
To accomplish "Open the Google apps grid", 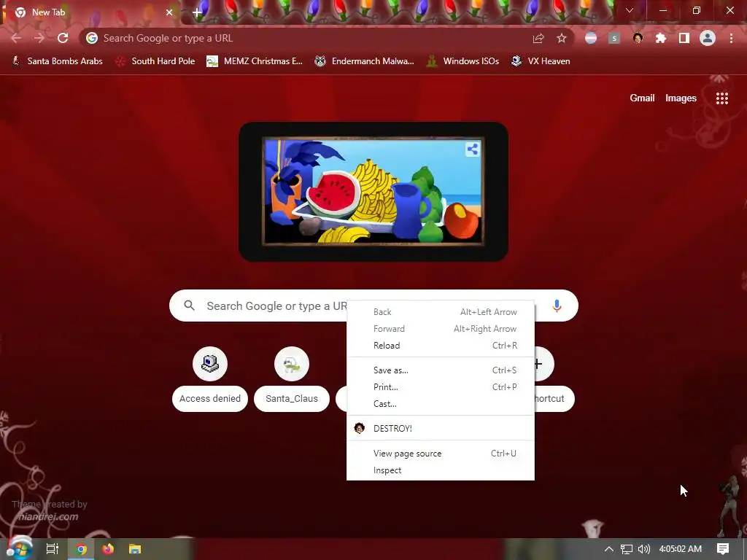I will tap(722, 98).
